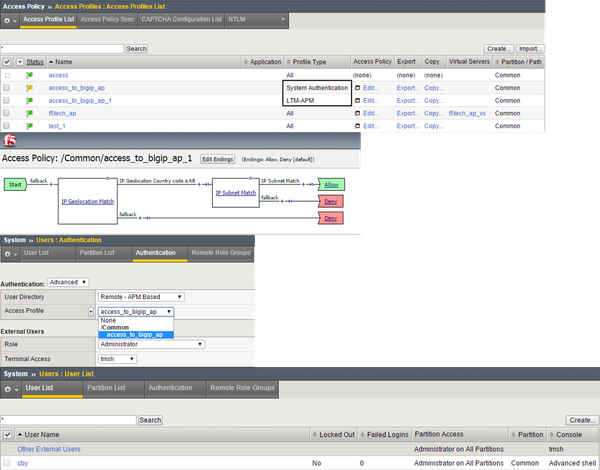The width and height of the screenshot is (600, 470).
Task: Open Copy link for f5tech_ap profile
Action: [434, 113]
